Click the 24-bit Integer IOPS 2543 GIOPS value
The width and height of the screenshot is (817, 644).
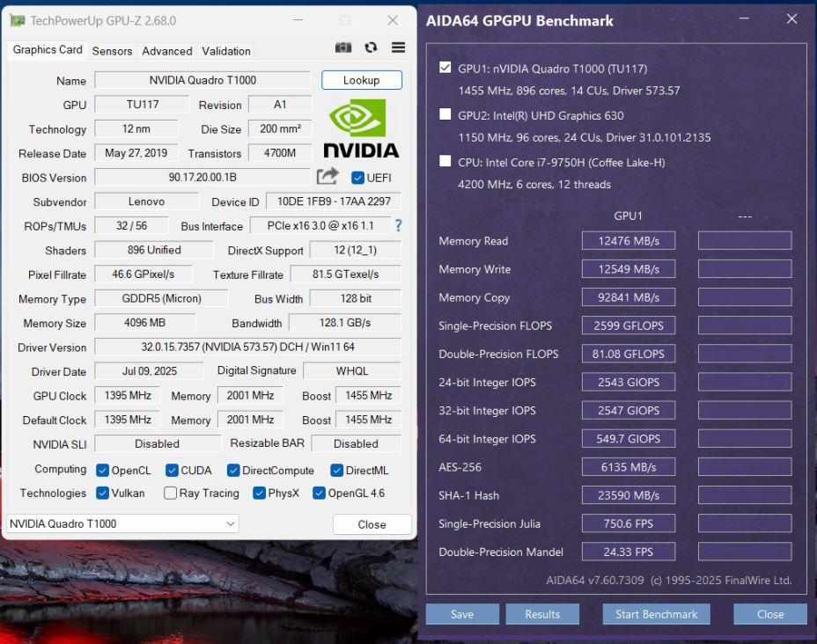tap(629, 382)
